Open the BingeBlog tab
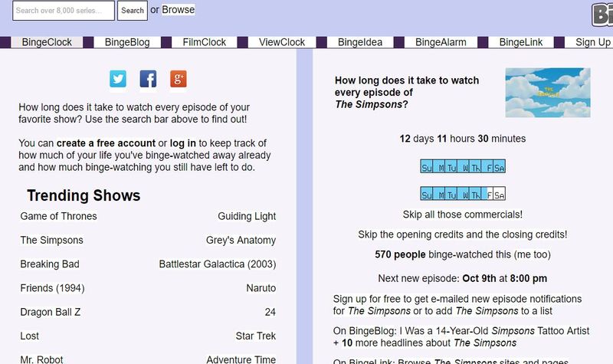613x364 pixels. coord(127,42)
